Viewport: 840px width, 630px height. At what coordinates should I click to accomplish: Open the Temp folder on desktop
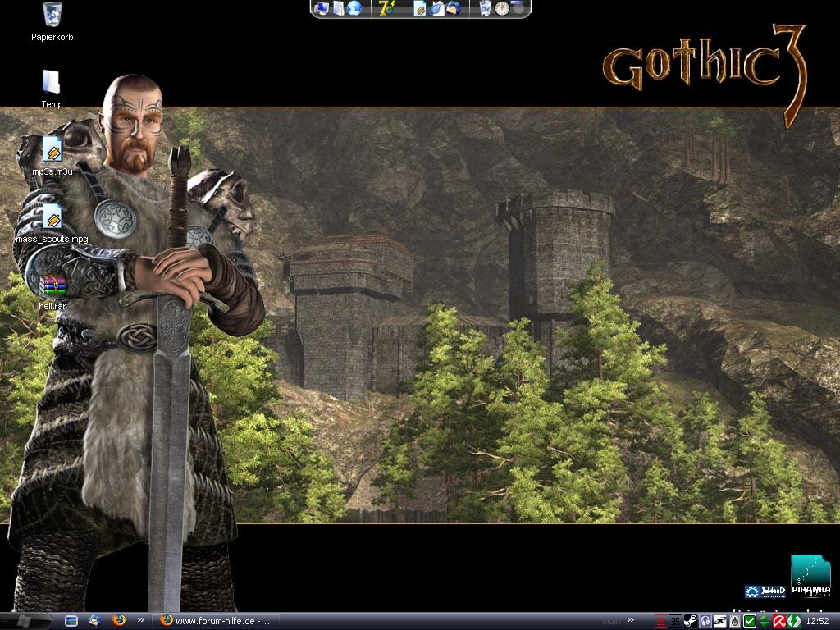[x=52, y=83]
